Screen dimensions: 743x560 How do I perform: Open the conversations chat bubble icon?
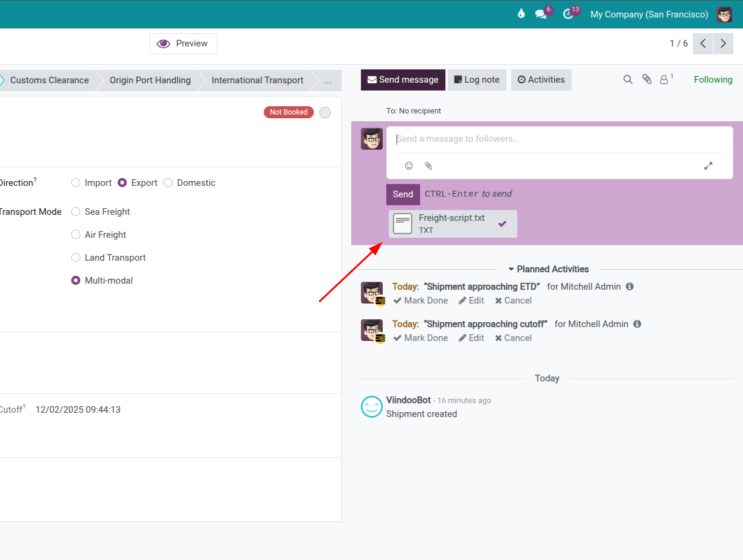pos(541,14)
